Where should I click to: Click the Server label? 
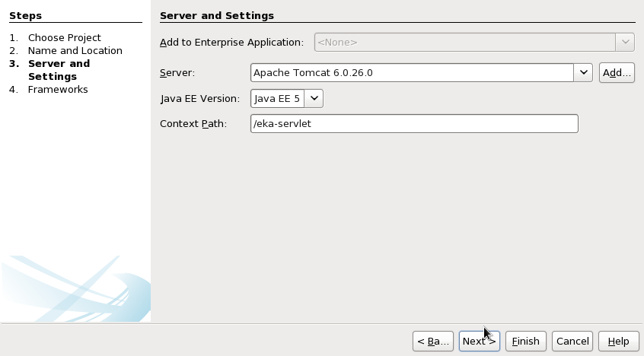click(177, 73)
